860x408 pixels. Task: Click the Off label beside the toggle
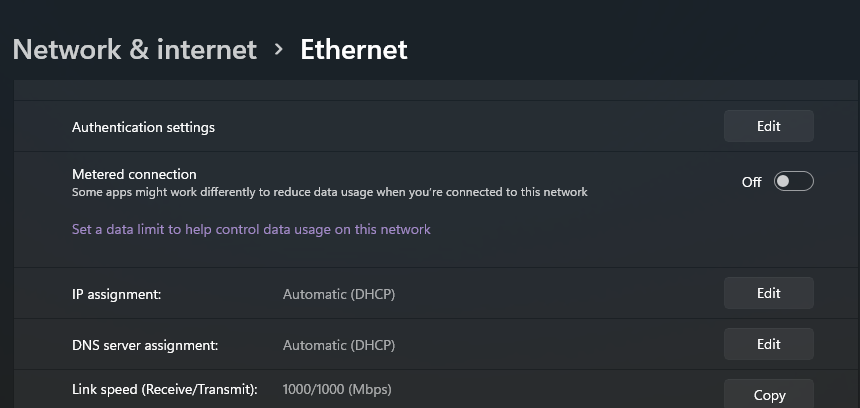click(751, 182)
